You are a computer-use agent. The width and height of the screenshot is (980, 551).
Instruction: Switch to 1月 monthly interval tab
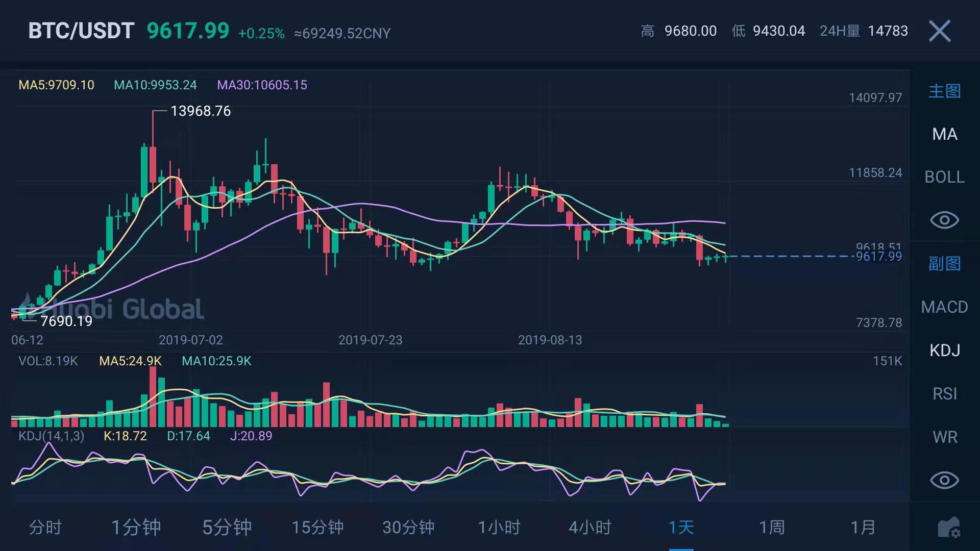[x=863, y=527]
